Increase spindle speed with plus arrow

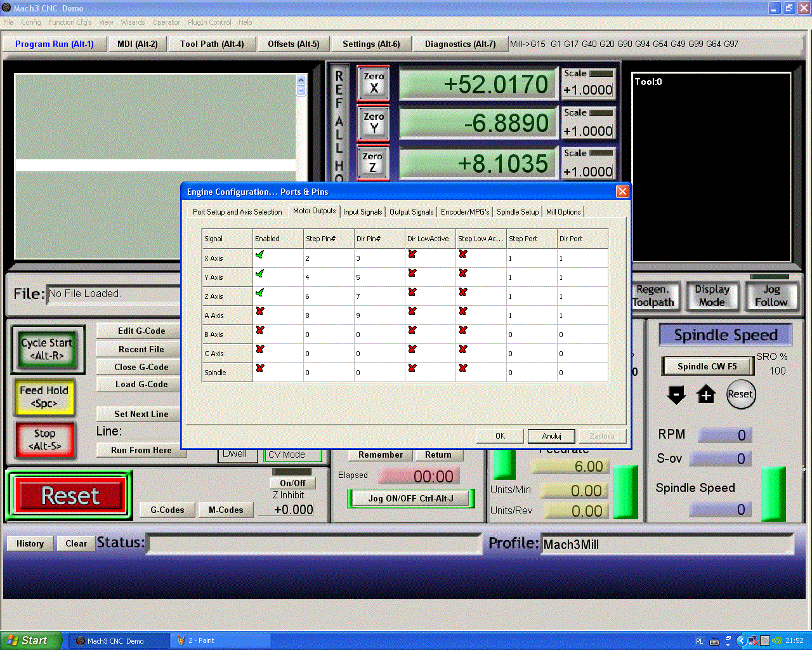pos(705,395)
